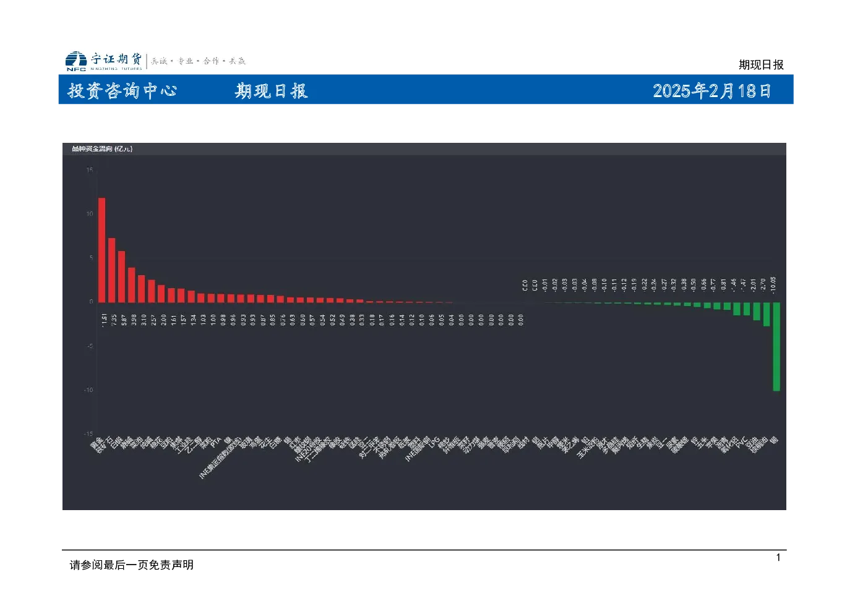Click the red bar labeled 5.87
This screenshot has width=868, height=614.
point(122,276)
